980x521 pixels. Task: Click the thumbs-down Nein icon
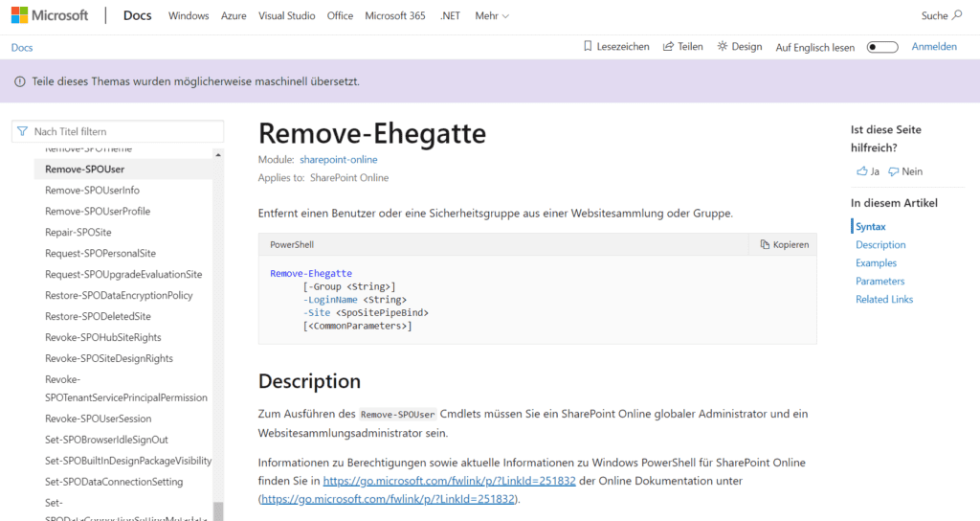coord(894,171)
